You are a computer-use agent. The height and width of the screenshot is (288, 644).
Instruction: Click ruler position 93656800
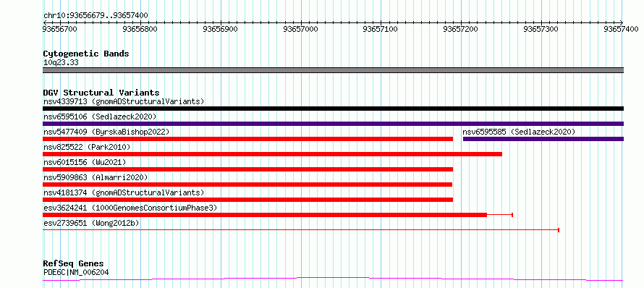pyautogui.click(x=140, y=29)
